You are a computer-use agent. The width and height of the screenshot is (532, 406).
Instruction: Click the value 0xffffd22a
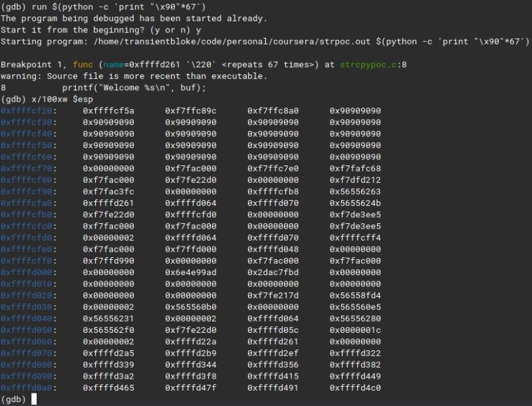[191, 342]
